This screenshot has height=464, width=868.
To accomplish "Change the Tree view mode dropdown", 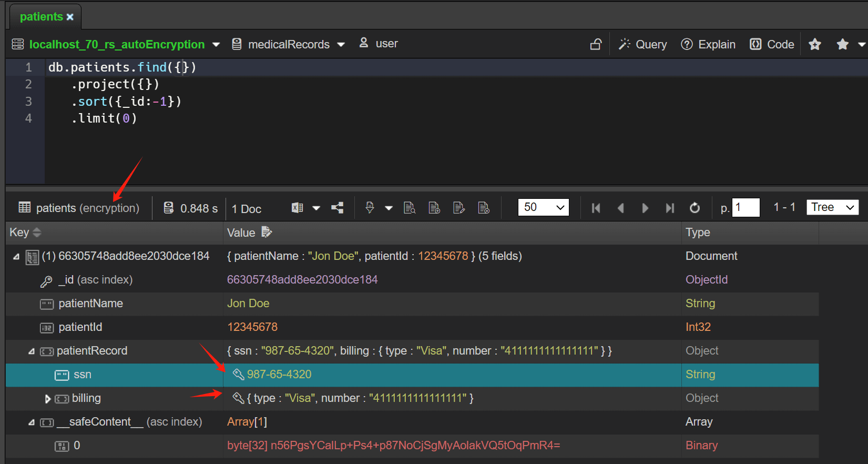I will click(832, 207).
